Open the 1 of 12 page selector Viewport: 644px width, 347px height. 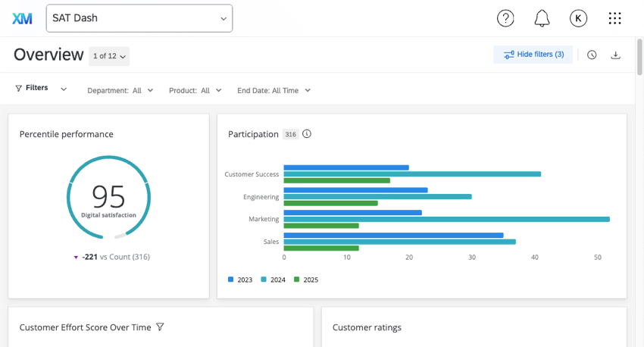click(x=109, y=56)
